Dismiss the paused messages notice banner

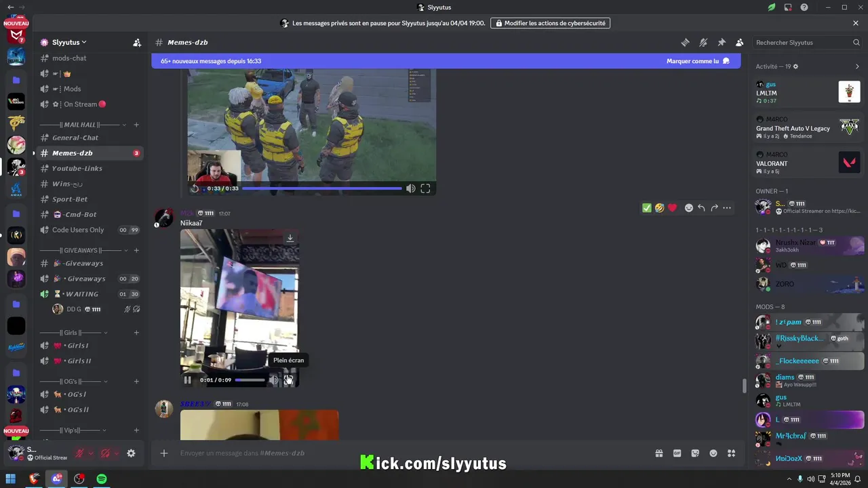(x=856, y=23)
